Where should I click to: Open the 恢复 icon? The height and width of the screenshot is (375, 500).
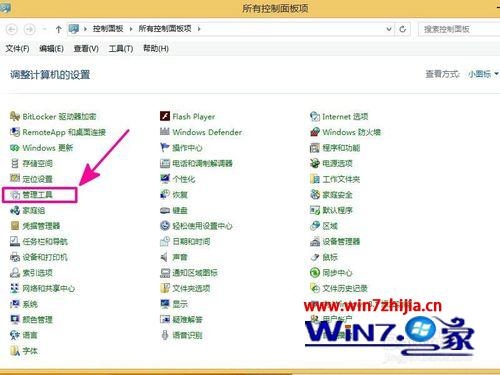click(165, 195)
